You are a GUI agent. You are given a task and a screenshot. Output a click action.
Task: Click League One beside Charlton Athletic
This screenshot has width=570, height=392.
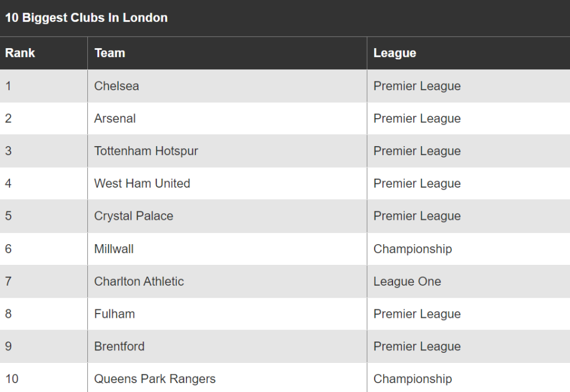[407, 281]
